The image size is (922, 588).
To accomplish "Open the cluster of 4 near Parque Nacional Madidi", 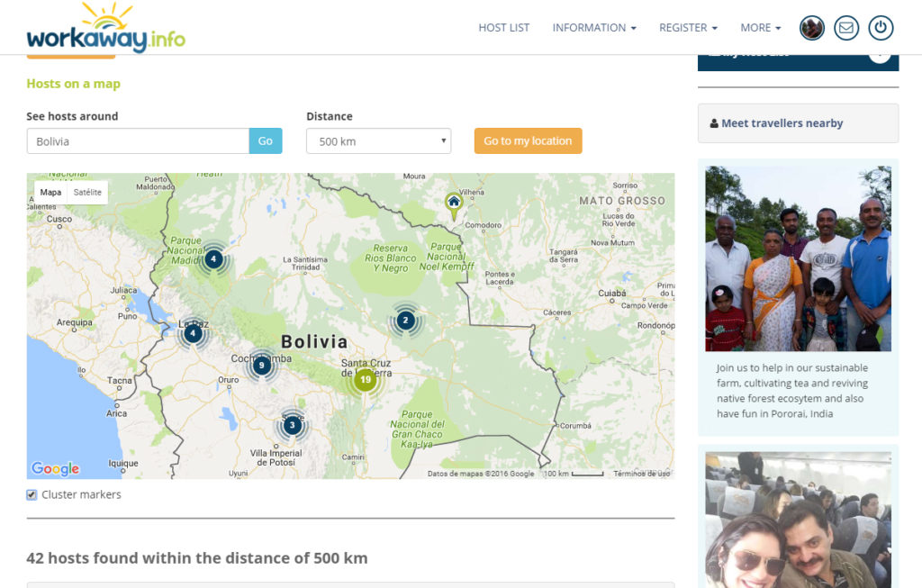I will (213, 258).
